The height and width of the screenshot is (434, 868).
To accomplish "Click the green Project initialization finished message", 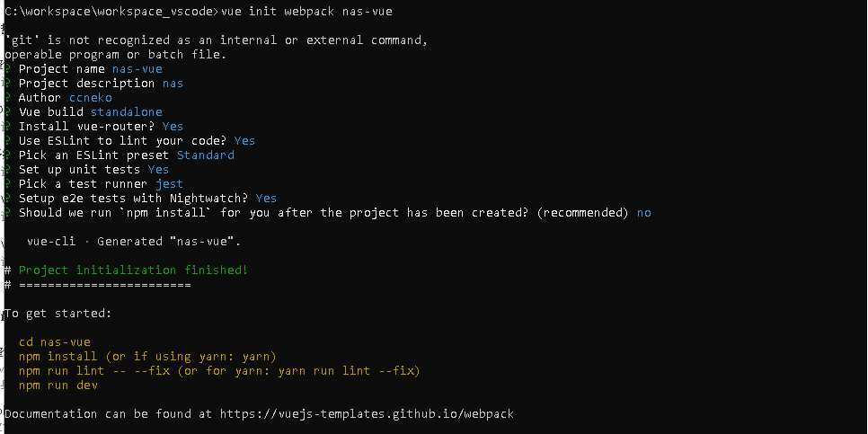I will pyautogui.click(x=133, y=270).
